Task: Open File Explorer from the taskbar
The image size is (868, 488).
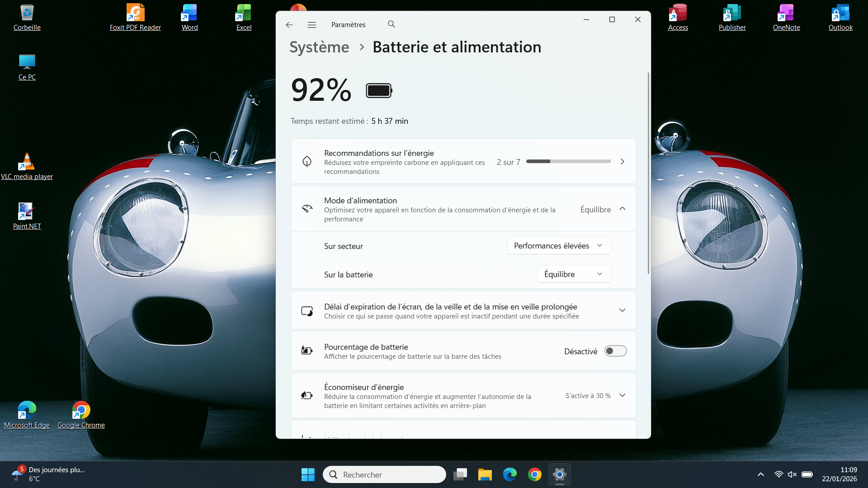Action: (485, 474)
